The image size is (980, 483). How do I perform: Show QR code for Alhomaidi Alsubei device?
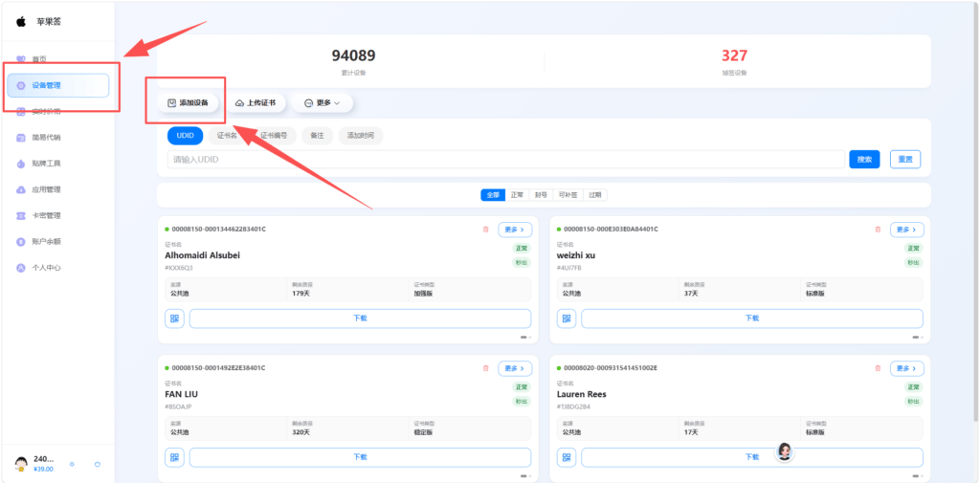(174, 318)
